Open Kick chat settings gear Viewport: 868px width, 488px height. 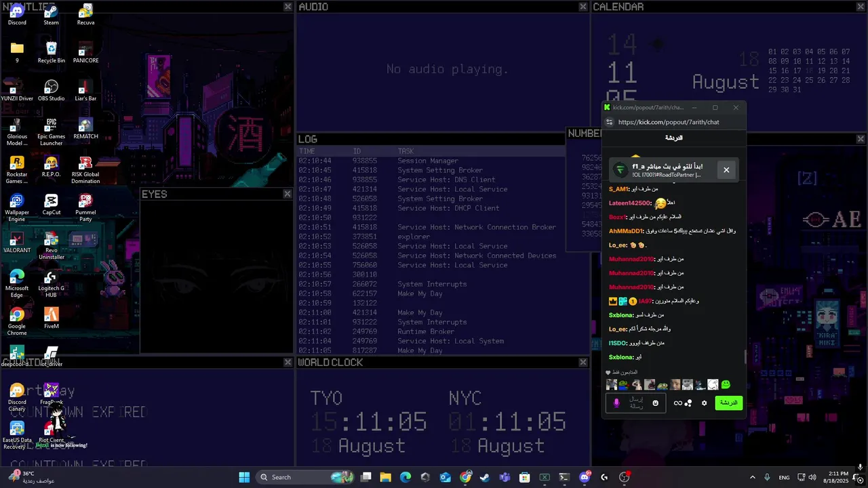704,403
